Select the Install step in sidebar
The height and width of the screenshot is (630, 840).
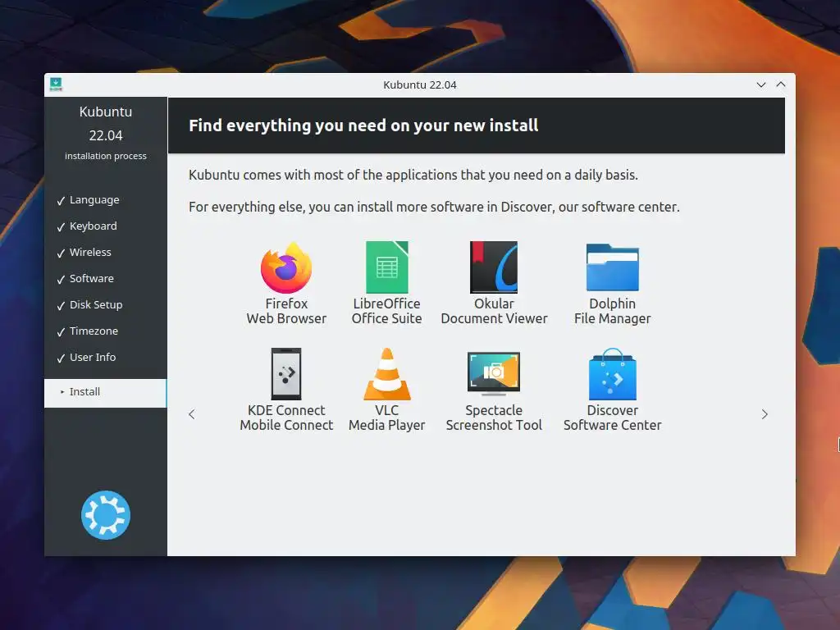point(106,393)
